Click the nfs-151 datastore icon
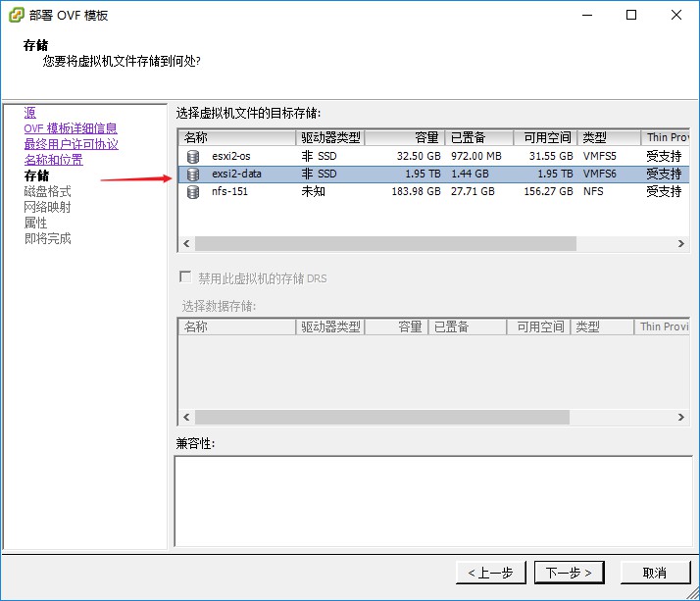This screenshot has height=601, width=700. coord(193,192)
